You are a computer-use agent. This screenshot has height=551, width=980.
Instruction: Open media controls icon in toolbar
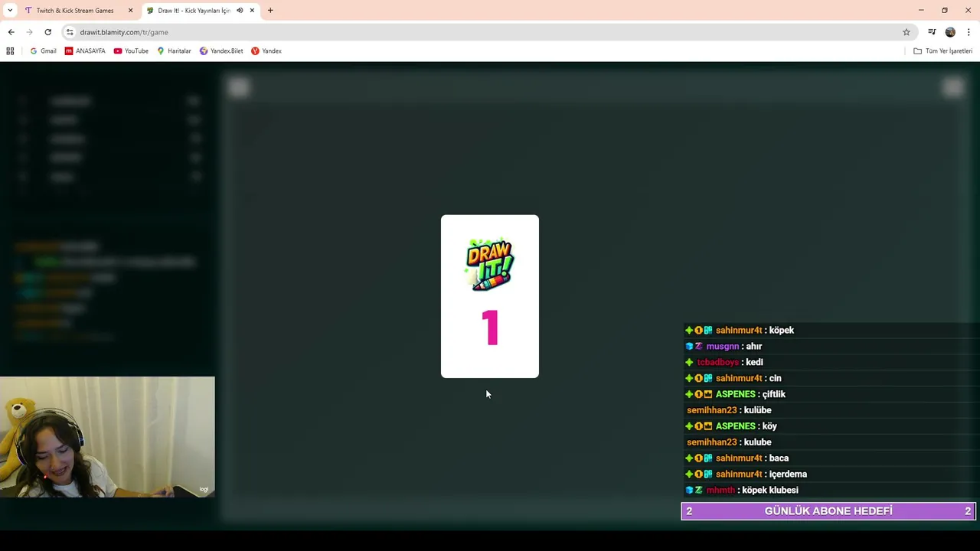[x=932, y=32]
